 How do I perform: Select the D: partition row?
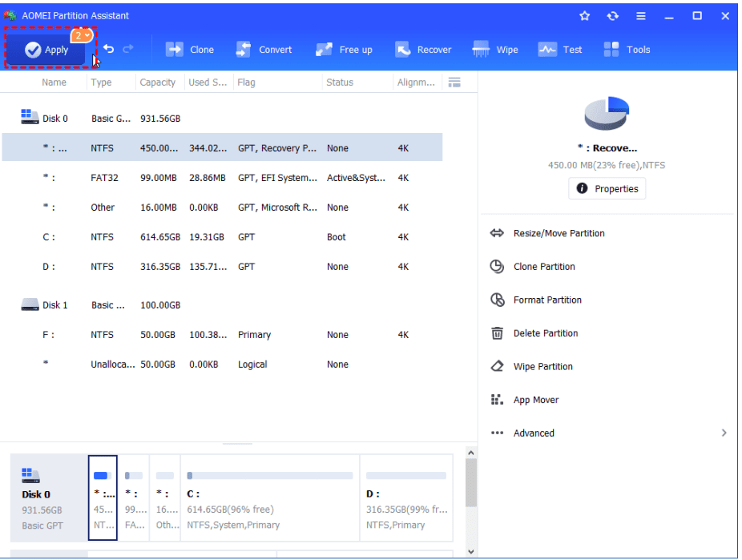coord(222,267)
